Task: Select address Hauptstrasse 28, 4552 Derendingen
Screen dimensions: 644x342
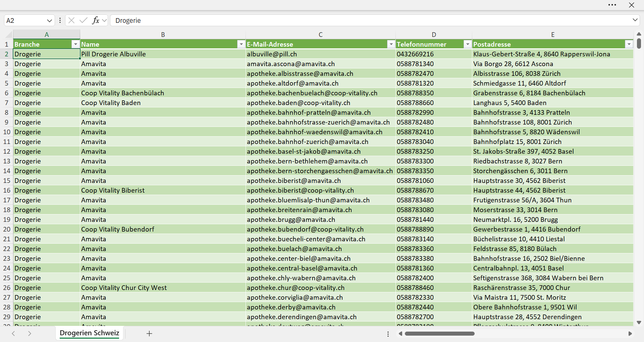Action: 553,317
